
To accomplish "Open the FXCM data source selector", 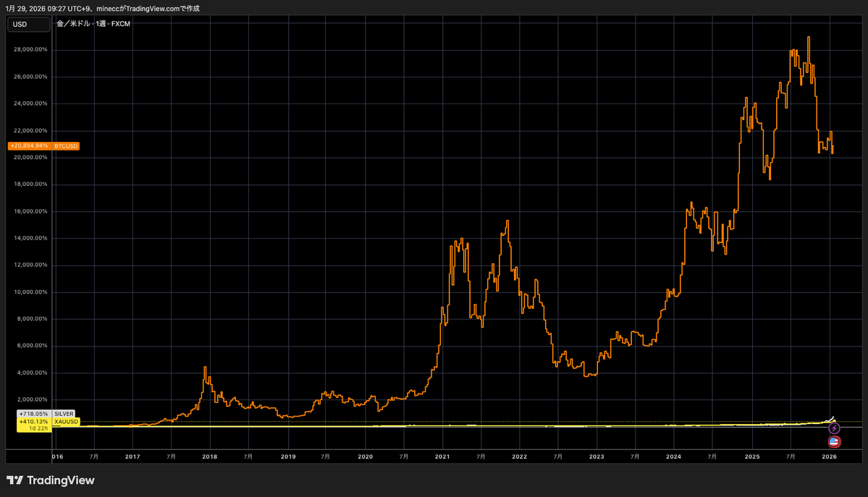I will tap(121, 23).
